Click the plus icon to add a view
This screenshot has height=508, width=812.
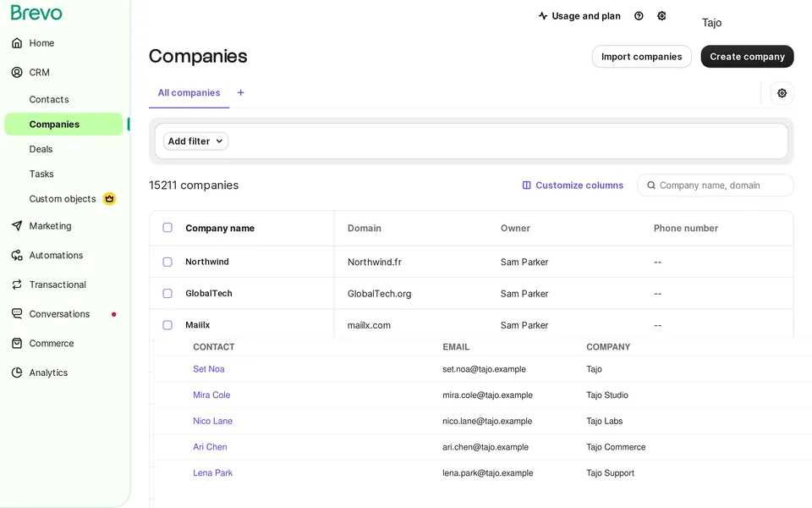[x=240, y=92]
